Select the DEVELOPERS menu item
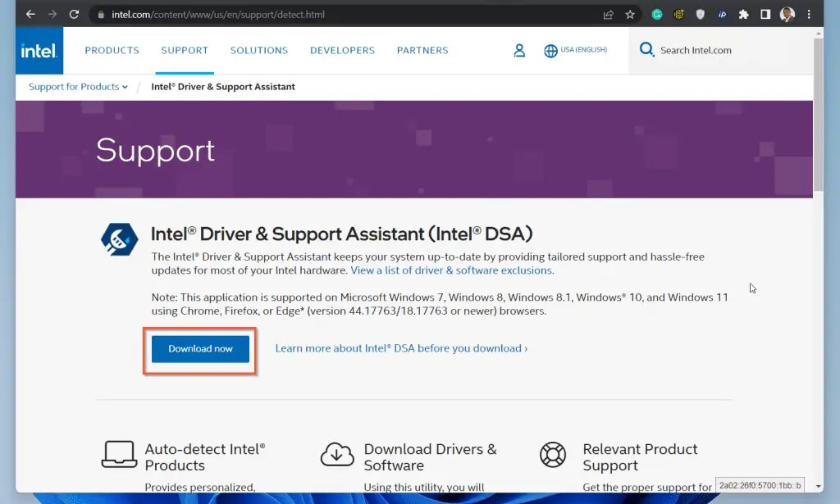 342,50
